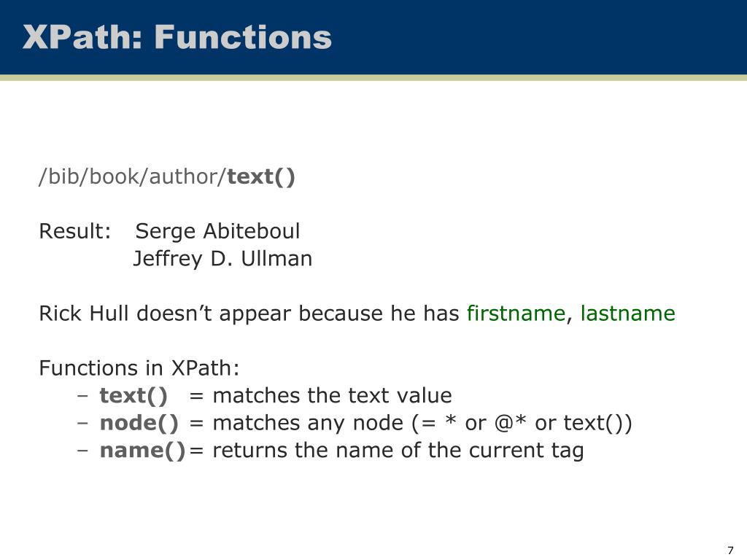Click the Functions in XPath: heading

click(139, 368)
